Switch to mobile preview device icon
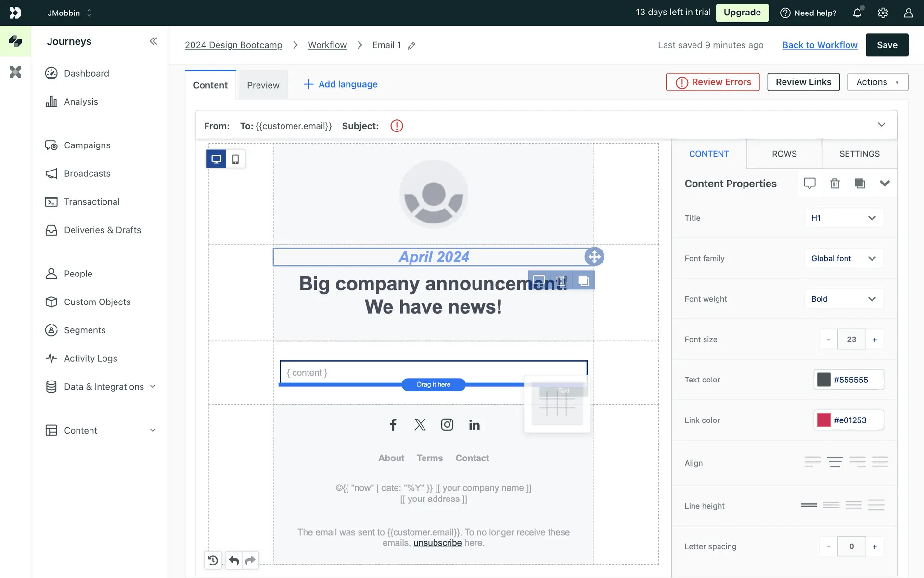 click(235, 159)
